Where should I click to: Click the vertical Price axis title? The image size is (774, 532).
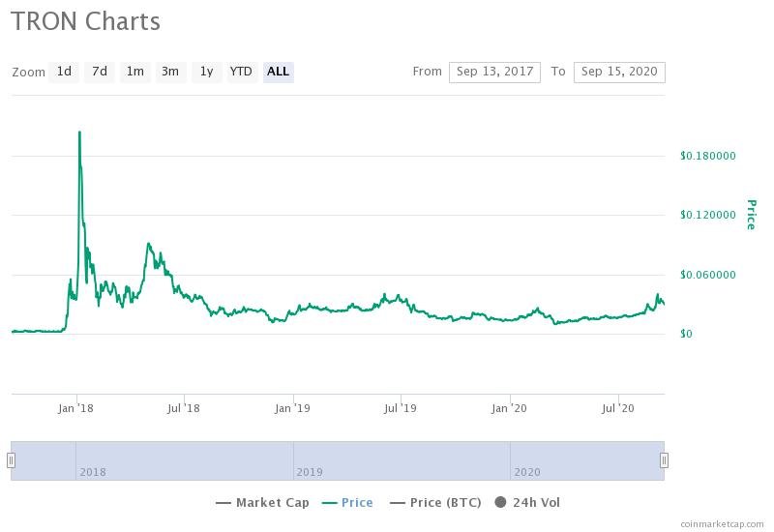pos(752,215)
